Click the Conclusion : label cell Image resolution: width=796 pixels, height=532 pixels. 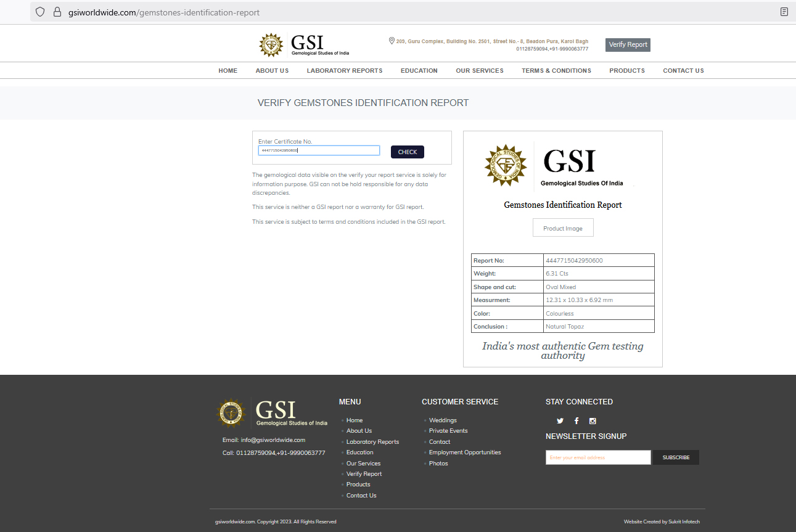[507, 327]
